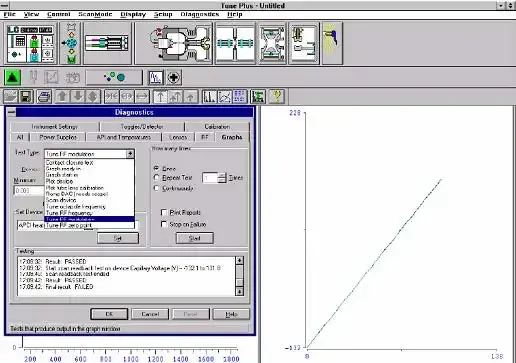Click Help button in Diagnostics dialog
Screen dimensions: 516x363
231,314
